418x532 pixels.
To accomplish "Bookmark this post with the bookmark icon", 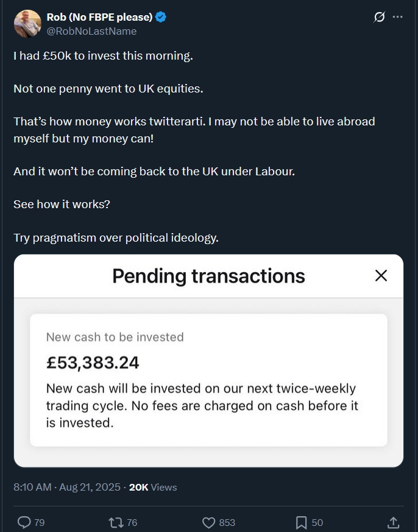I will (x=301, y=522).
